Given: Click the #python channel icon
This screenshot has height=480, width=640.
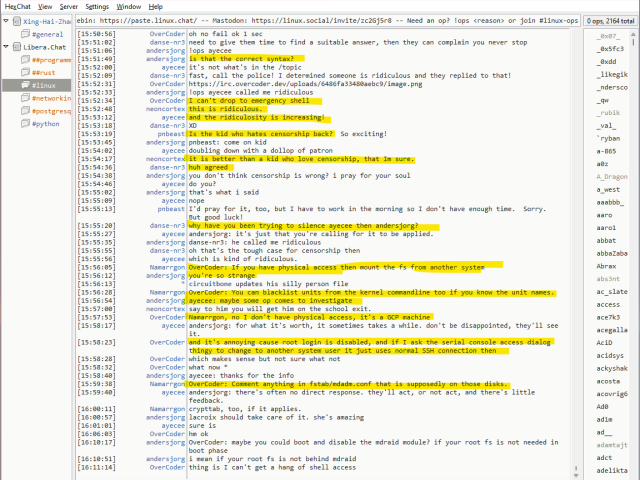Looking at the screenshot, I should (25, 124).
